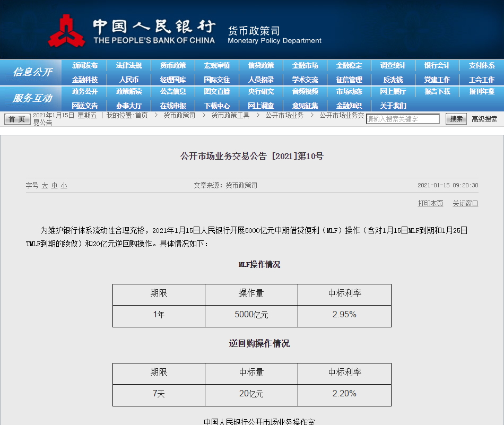The height and width of the screenshot is (425, 504).
Task: Set font size to 小
Action: point(64,186)
